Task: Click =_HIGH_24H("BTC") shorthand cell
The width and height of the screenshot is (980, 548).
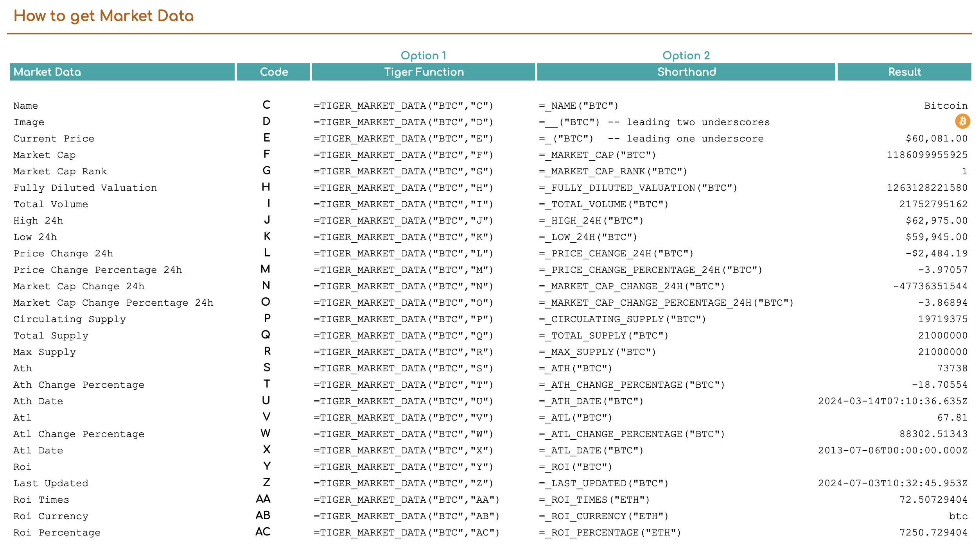Action: 591,220
